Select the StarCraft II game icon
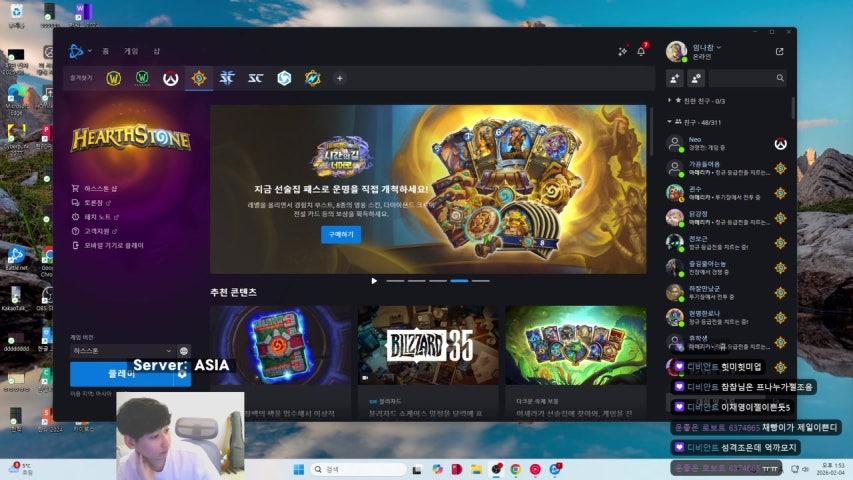853x480 pixels. click(x=227, y=78)
